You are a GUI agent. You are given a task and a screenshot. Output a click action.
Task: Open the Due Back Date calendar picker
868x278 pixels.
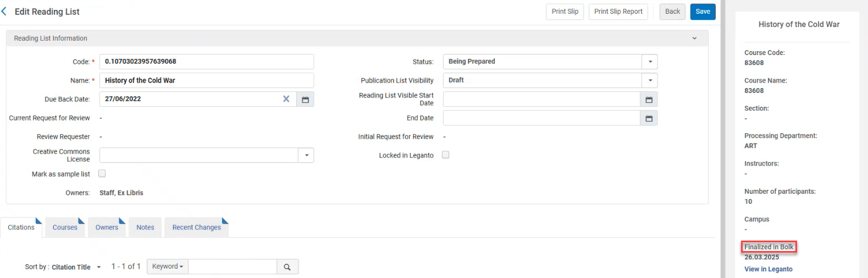tap(305, 100)
